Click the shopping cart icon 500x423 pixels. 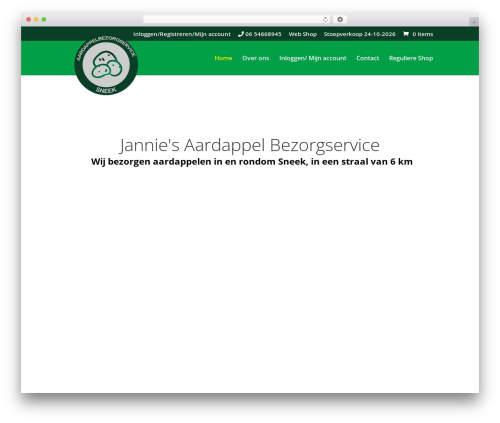coord(406,34)
